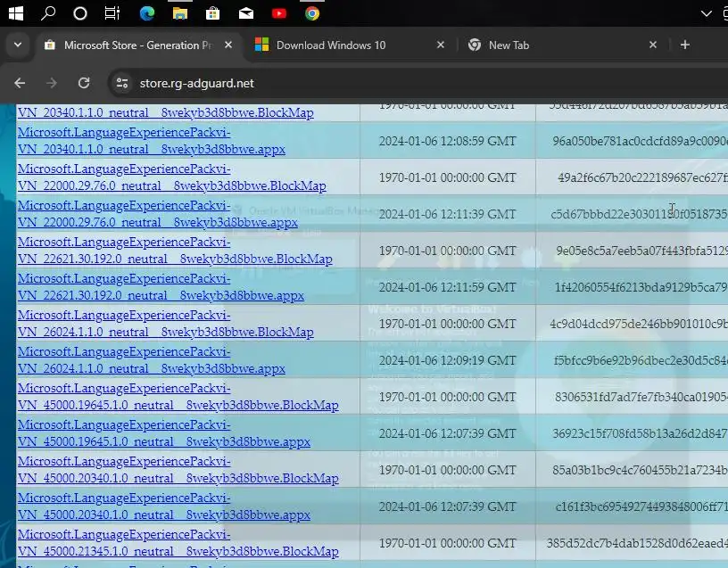Select hash starting with 96a050be781ac0
Image resolution: width=728 pixels, height=568 pixels.
[641, 141]
